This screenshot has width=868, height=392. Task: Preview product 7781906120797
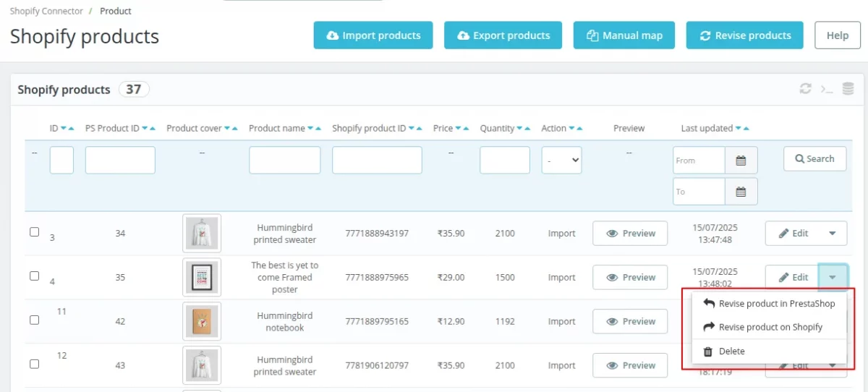[630, 366]
